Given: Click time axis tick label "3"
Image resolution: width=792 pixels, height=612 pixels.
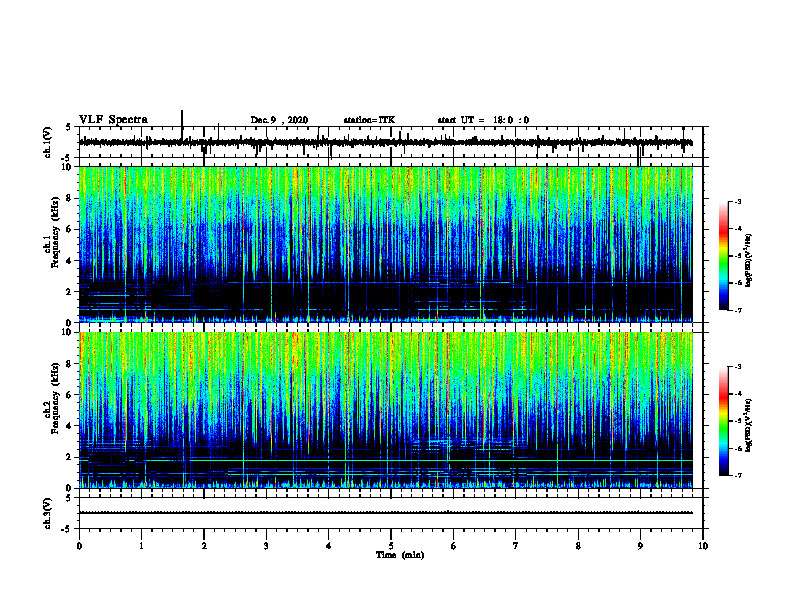Looking at the screenshot, I should point(266,546).
